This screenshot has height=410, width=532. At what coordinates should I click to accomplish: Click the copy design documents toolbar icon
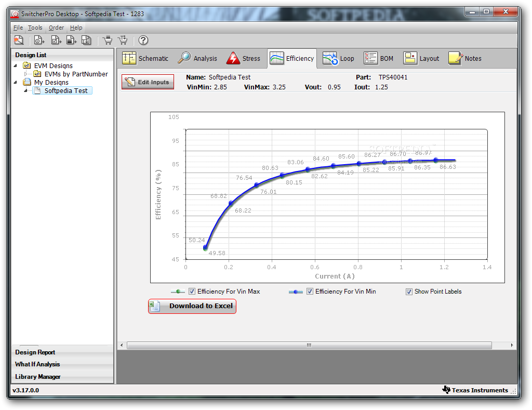tap(87, 40)
